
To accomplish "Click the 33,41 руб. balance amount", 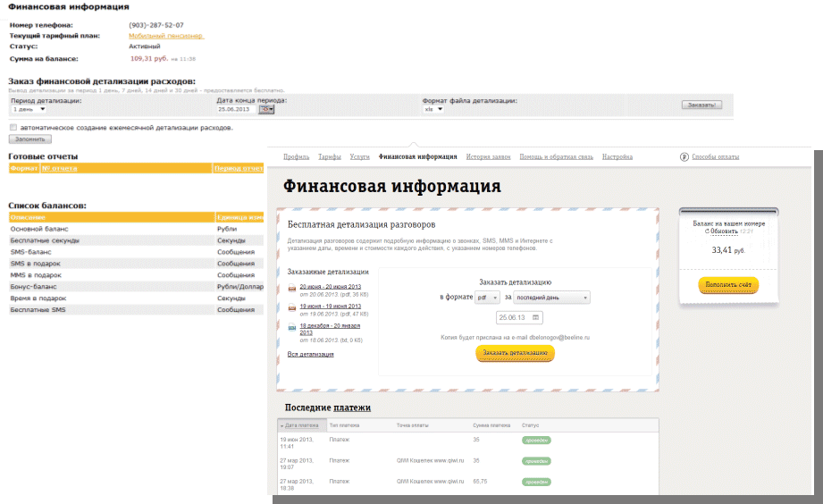I will click(x=728, y=250).
